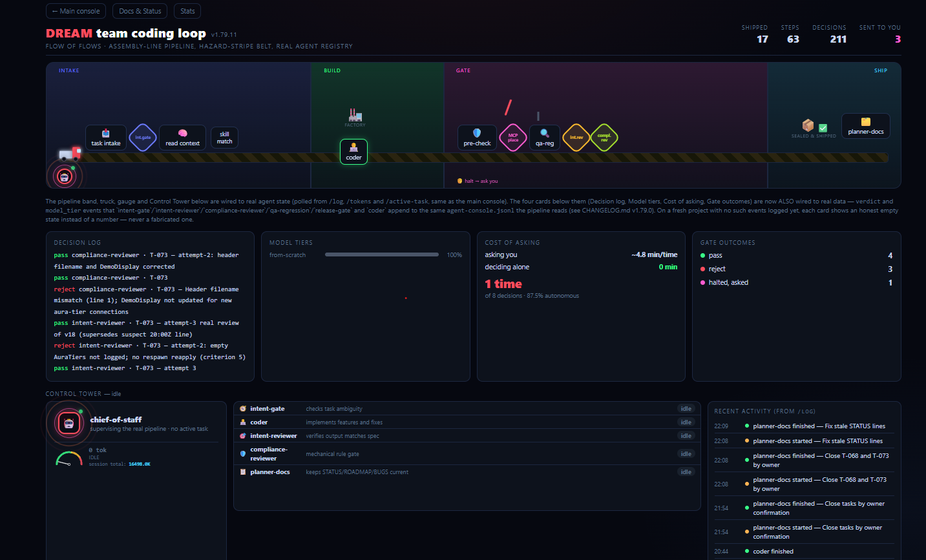Click the from-scratch model tier progress bar

point(382,255)
